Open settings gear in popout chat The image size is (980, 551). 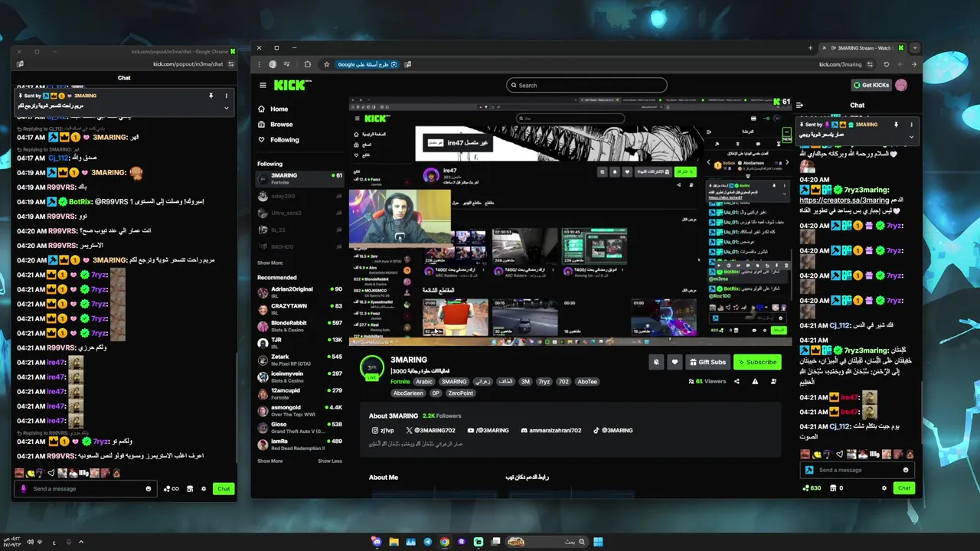[x=204, y=488]
